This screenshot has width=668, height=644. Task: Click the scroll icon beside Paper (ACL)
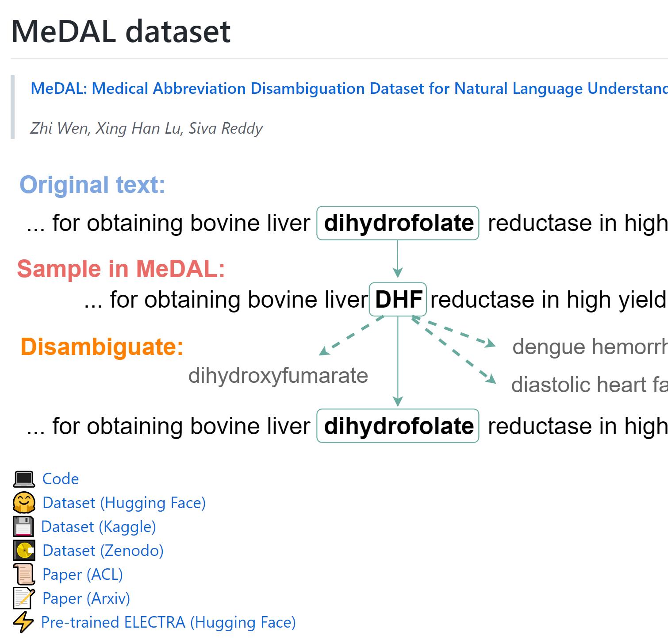click(24, 575)
